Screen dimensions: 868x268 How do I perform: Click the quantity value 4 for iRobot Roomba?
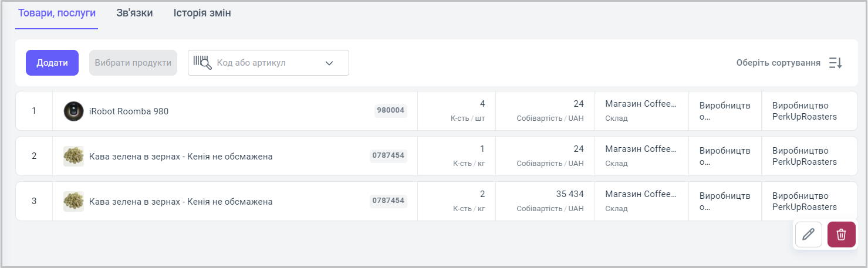pyautogui.click(x=482, y=104)
